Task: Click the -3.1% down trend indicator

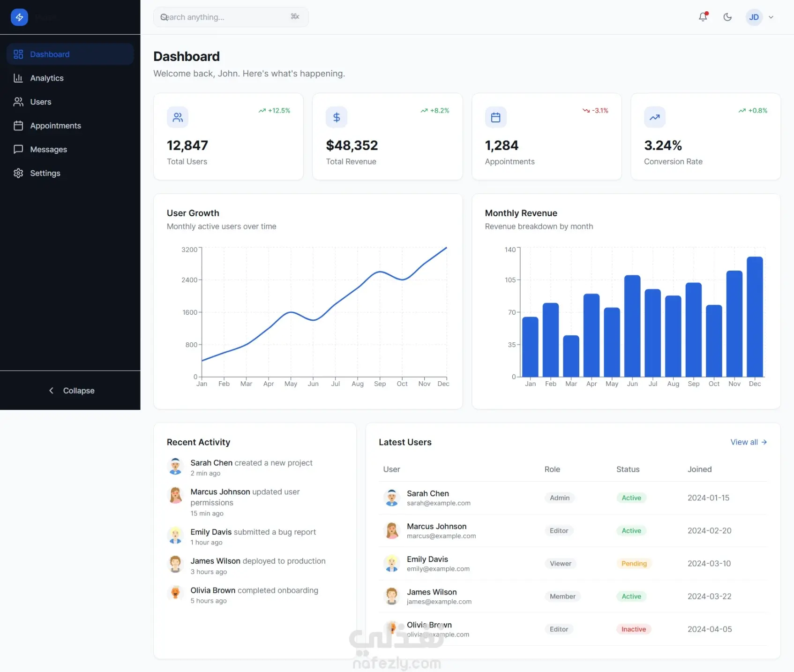Action: [595, 111]
